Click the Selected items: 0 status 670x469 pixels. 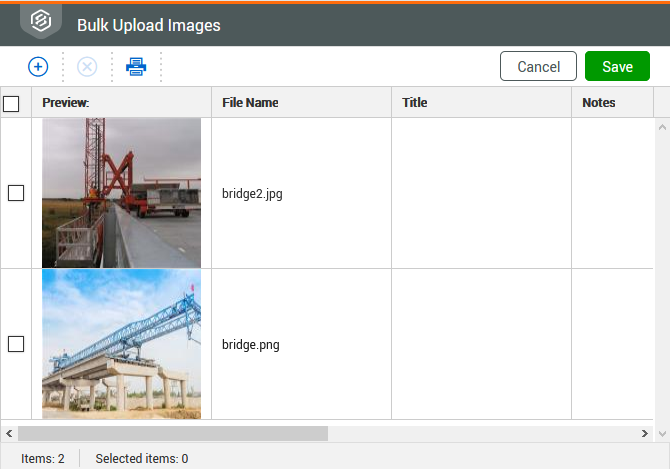tap(142, 459)
